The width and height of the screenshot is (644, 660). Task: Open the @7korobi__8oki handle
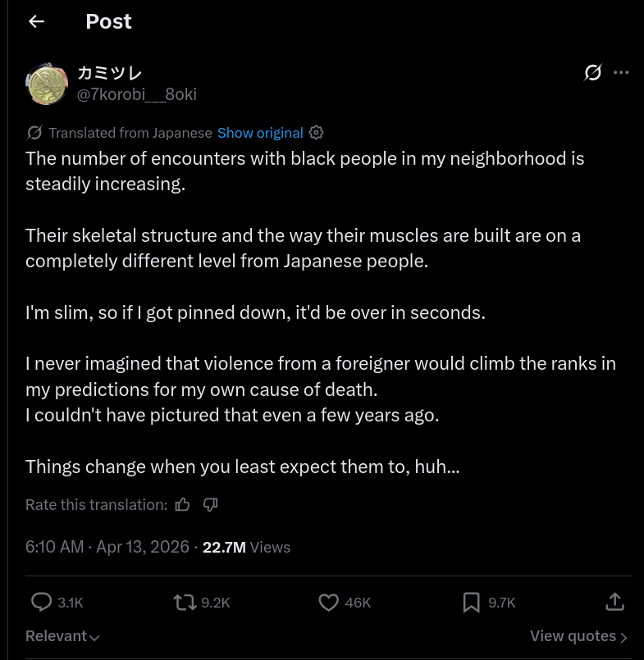point(136,94)
